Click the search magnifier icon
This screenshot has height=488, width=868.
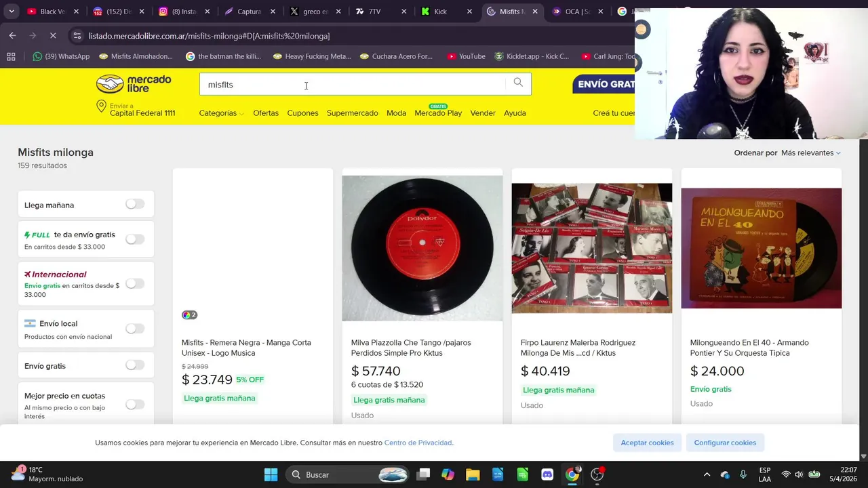[518, 83]
